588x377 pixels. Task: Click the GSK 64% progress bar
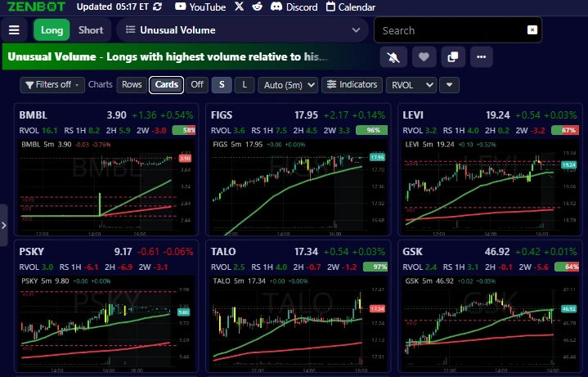567,267
